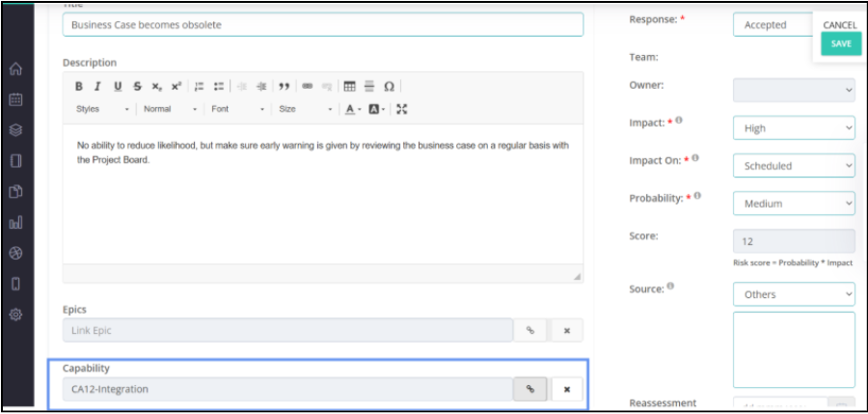This screenshot has width=868, height=414.
Task: Open the Size dropdown
Action: [x=306, y=109]
